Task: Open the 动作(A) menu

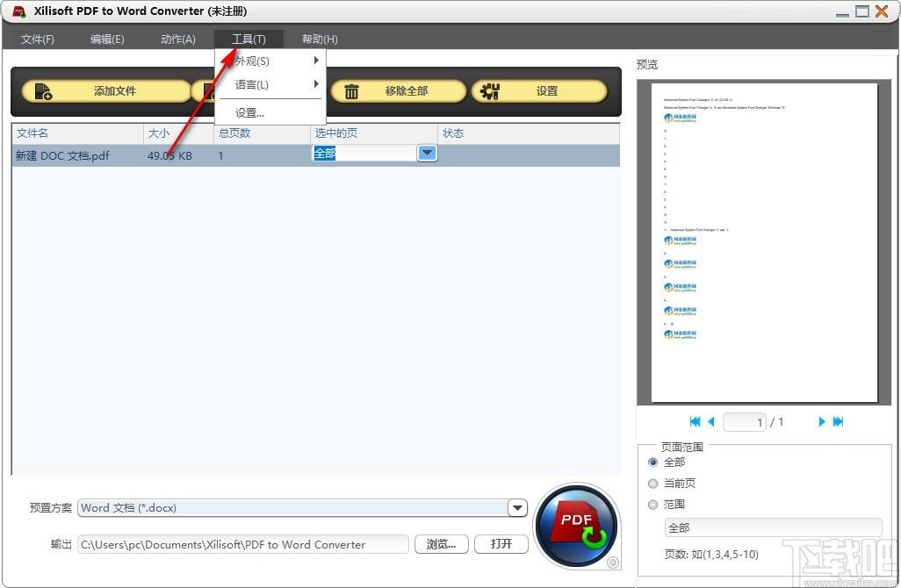Action: pyautogui.click(x=178, y=39)
